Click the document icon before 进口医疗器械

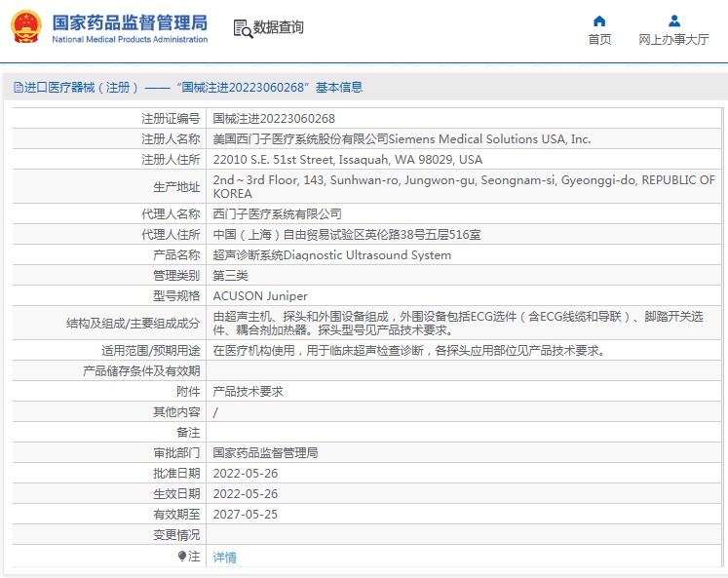pyautogui.click(x=19, y=88)
